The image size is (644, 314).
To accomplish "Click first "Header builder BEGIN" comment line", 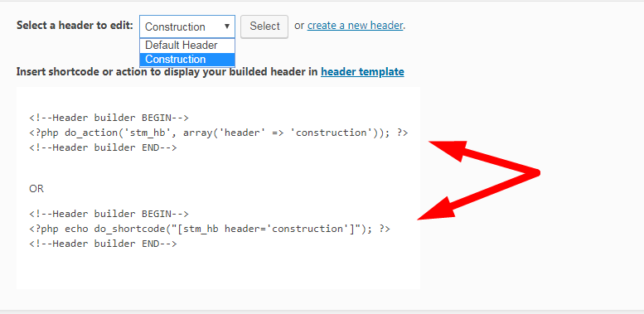I will (109, 118).
